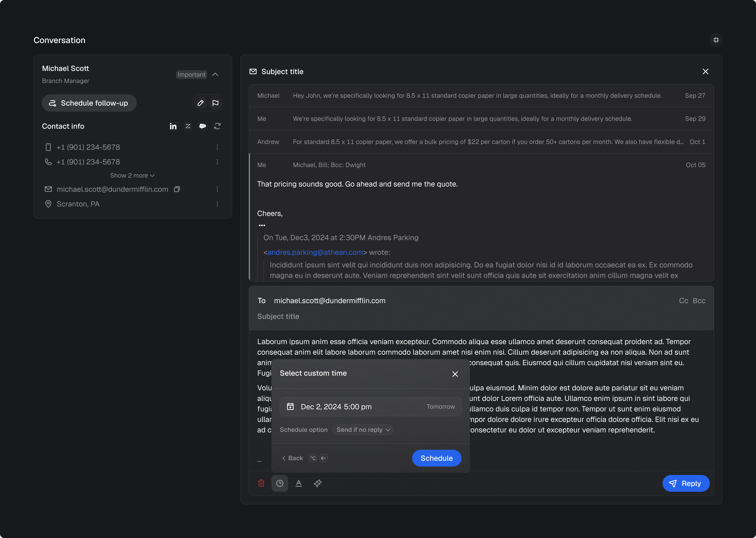Open text formatting icon in composer toolbar
Image resolution: width=756 pixels, height=538 pixels.
[298, 483]
